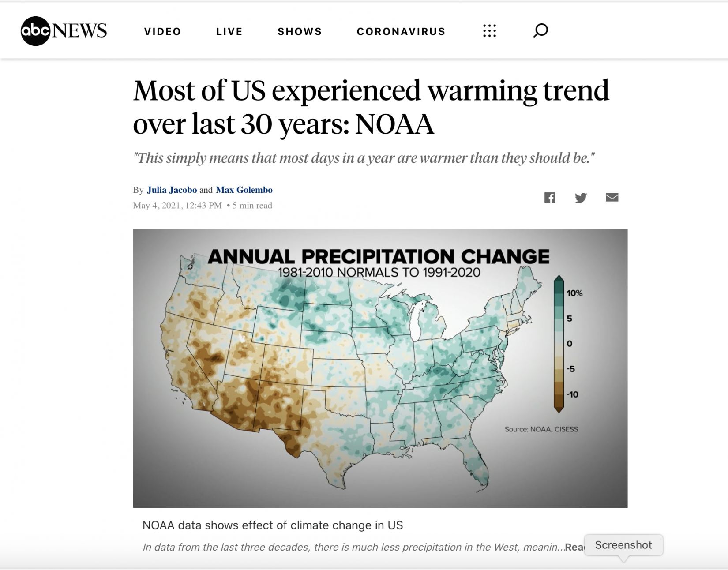This screenshot has width=728, height=570.
Task: Click the Screenshot tooltip button
Action: click(x=623, y=545)
